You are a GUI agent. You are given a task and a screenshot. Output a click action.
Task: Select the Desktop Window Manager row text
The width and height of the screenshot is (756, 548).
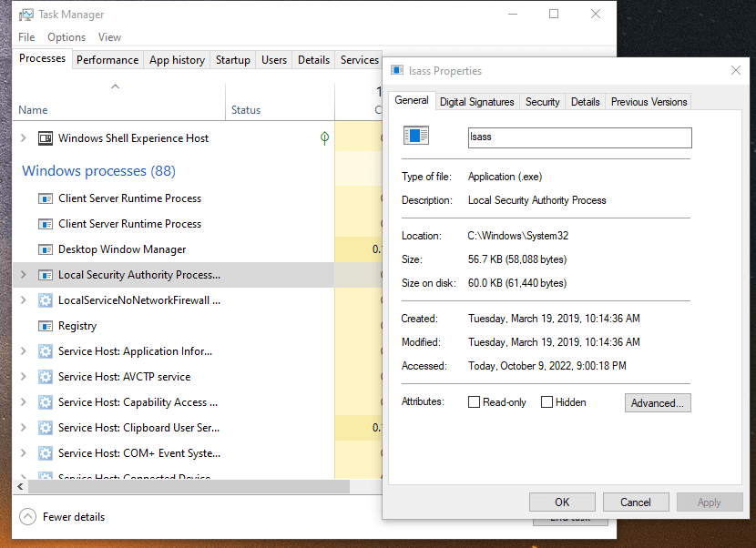click(122, 249)
